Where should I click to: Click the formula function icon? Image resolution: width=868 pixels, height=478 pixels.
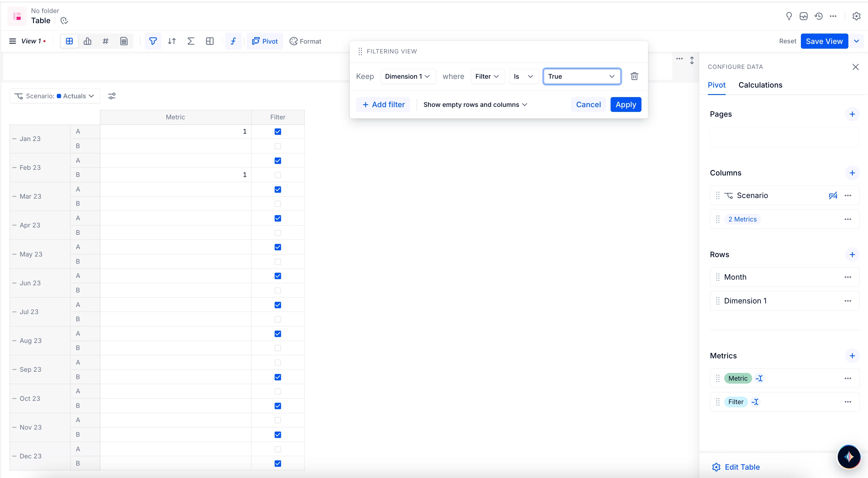(x=233, y=41)
